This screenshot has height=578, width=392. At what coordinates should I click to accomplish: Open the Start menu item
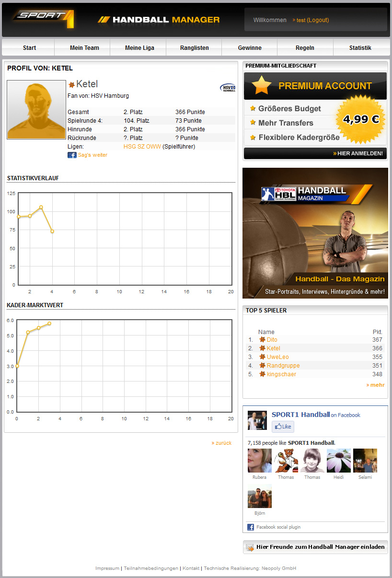[30, 48]
